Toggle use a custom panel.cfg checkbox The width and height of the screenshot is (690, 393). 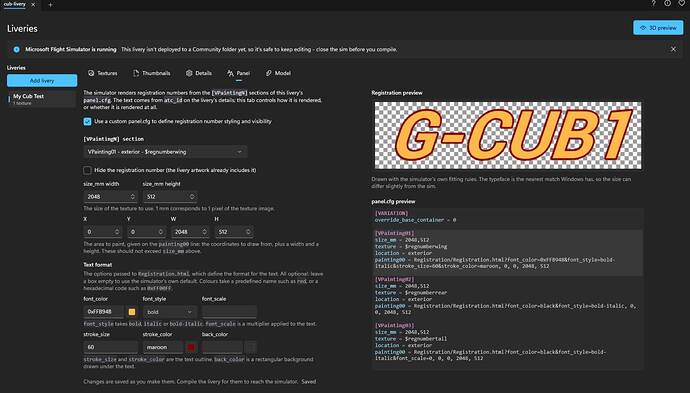[88, 121]
